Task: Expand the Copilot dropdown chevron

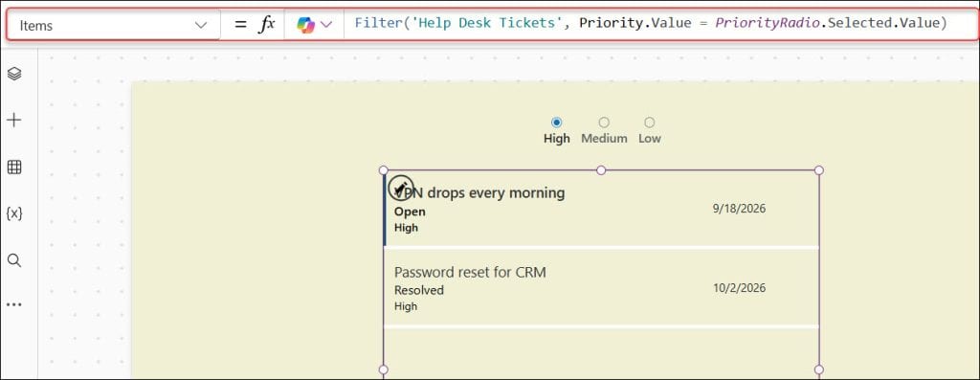Action: (326, 25)
